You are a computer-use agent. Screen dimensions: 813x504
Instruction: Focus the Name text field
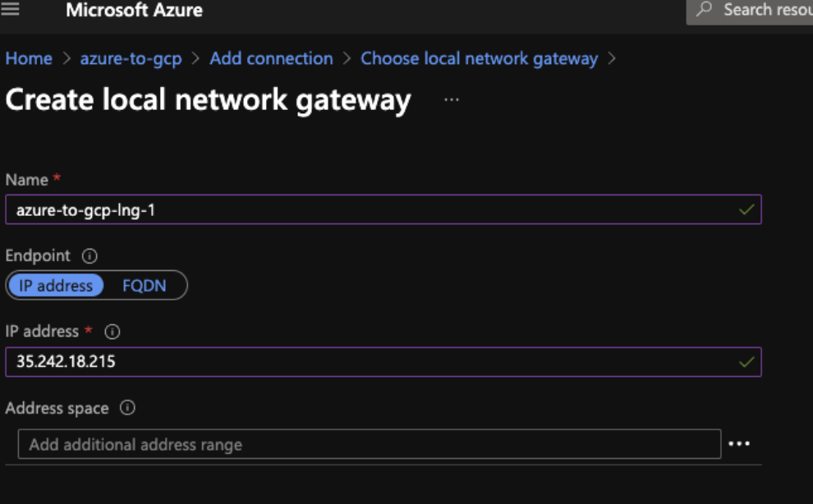[x=370, y=209]
